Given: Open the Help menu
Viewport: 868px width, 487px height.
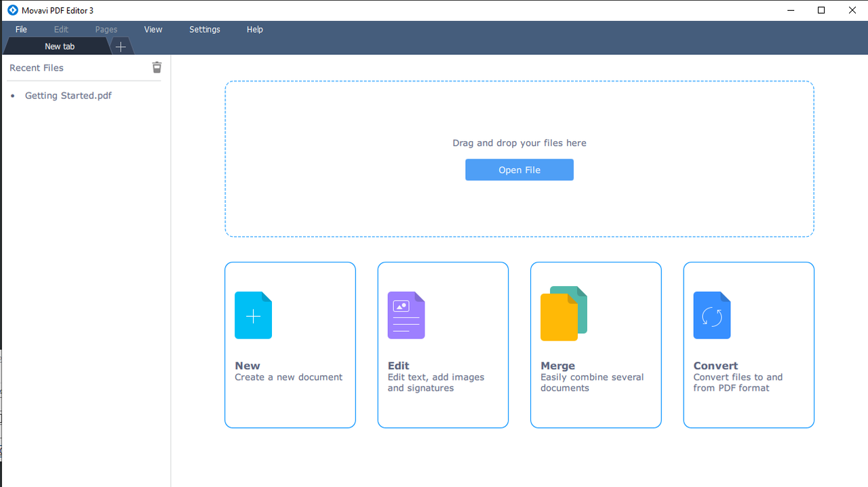Looking at the screenshot, I should coord(255,29).
